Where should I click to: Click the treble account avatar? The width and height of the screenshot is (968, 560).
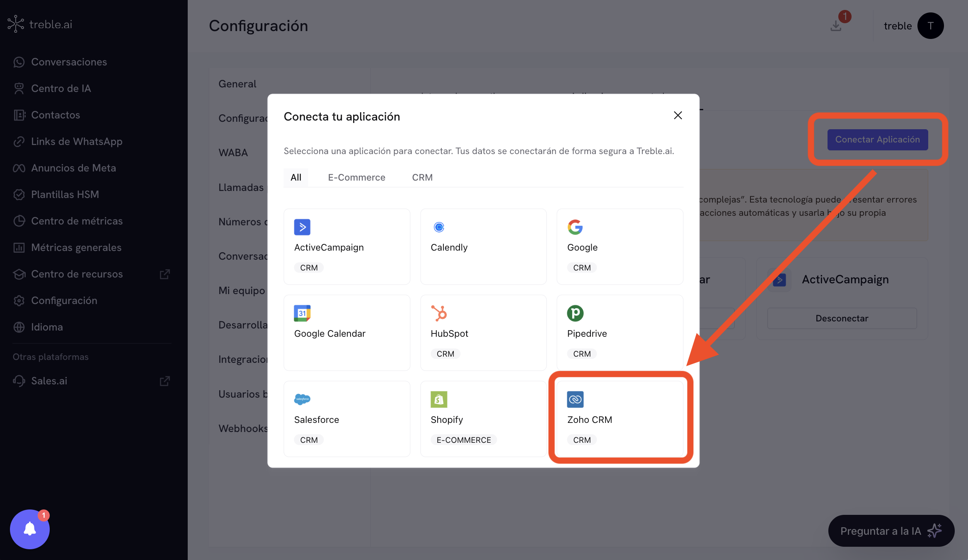[x=931, y=26]
